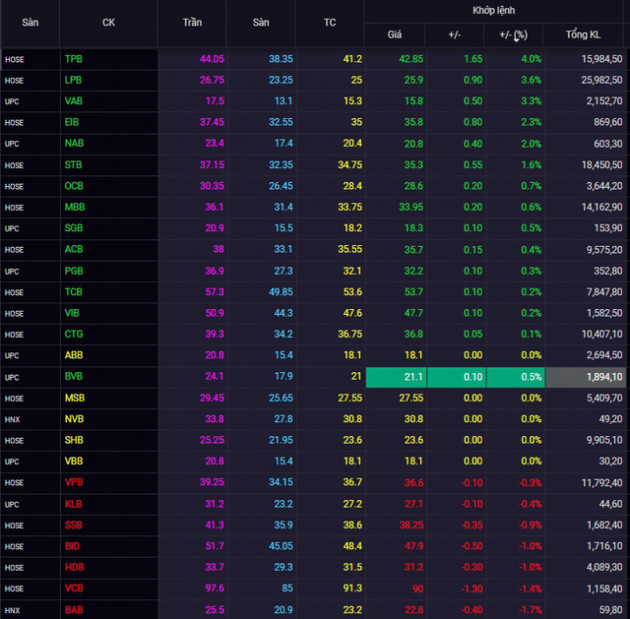Click TPB percent change 4.0%
Image resolution: width=630 pixels, height=619 pixels.
(x=531, y=59)
